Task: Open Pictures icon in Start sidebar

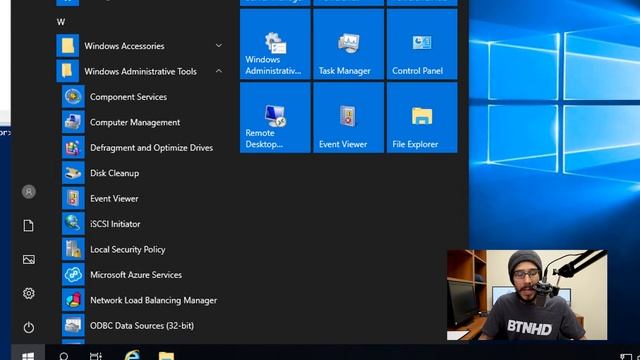Action: (29, 259)
